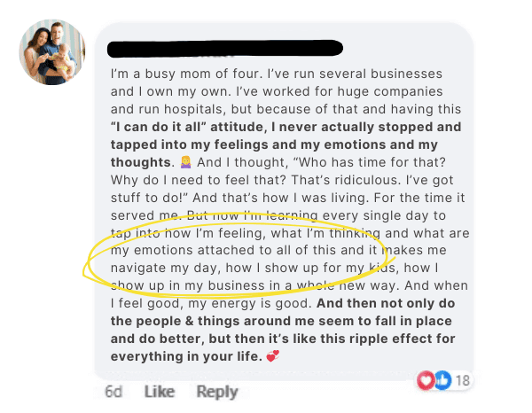Screen dimensions: 532x413
Task: Open the 6d timestamp link
Action: pos(114,392)
